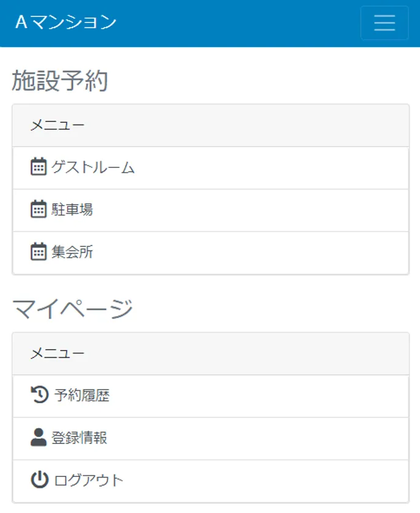This screenshot has height=513, width=420.
Task: Click the ログアウト text link
Action: tap(89, 480)
